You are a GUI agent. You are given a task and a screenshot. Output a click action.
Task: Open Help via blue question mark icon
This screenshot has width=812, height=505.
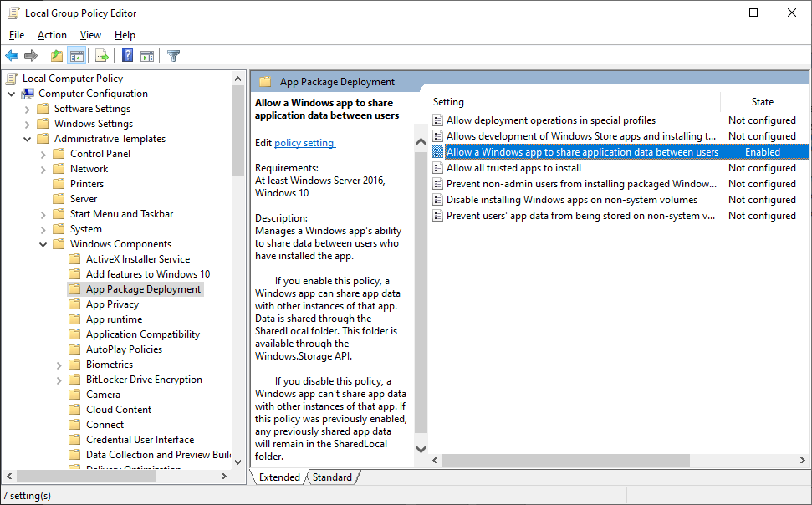(x=127, y=56)
